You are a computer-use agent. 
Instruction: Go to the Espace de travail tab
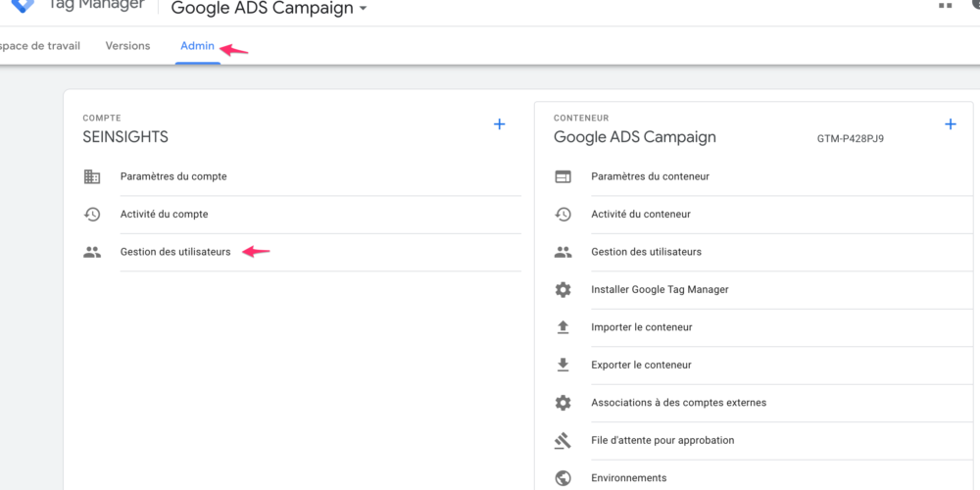[40, 46]
